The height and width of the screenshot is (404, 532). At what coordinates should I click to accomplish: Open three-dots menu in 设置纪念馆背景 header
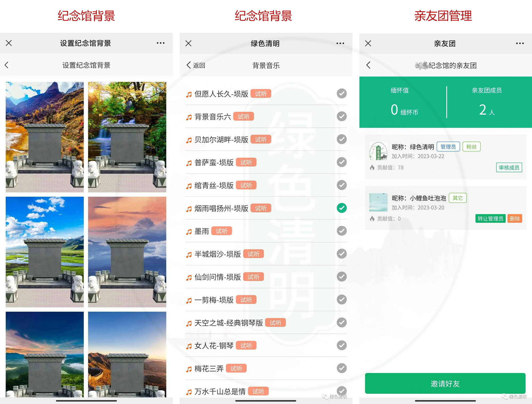point(160,43)
